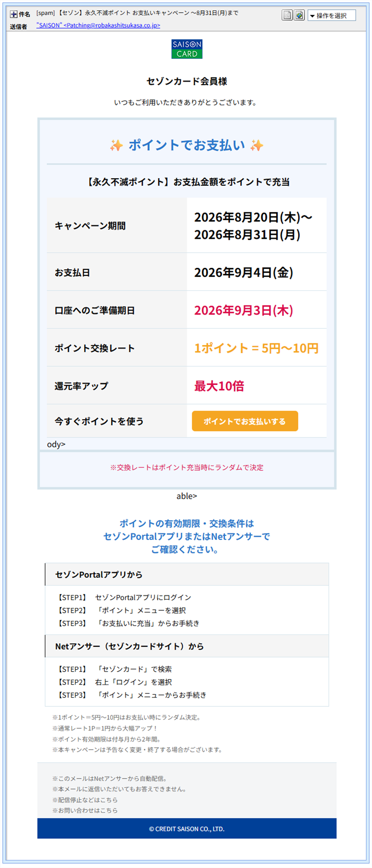Click the globe HTML view icon
Viewport: 372px width, 868px height.
click(299, 15)
